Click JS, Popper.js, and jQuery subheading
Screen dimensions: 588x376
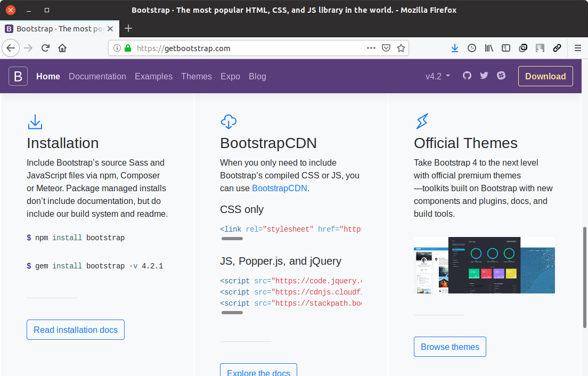(281, 261)
